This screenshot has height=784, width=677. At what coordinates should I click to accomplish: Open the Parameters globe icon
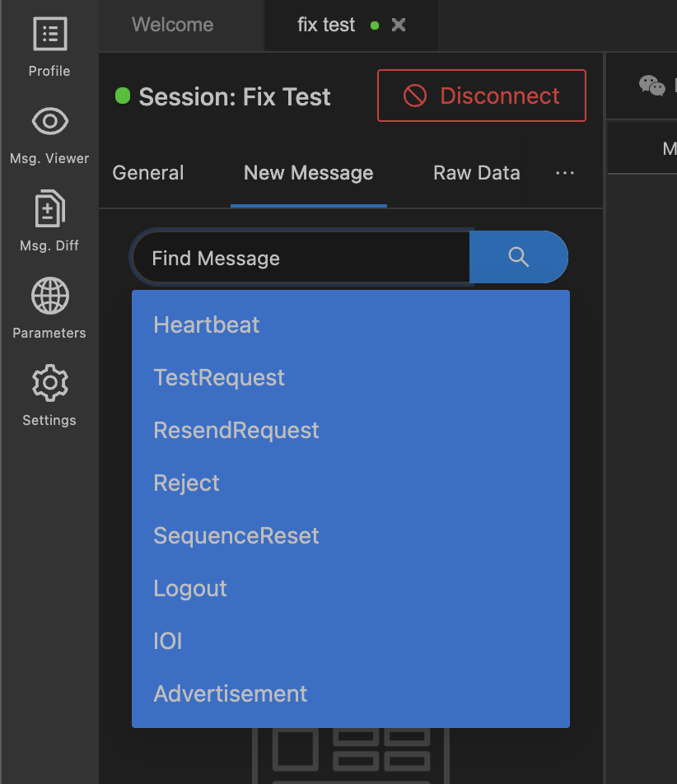[49, 296]
